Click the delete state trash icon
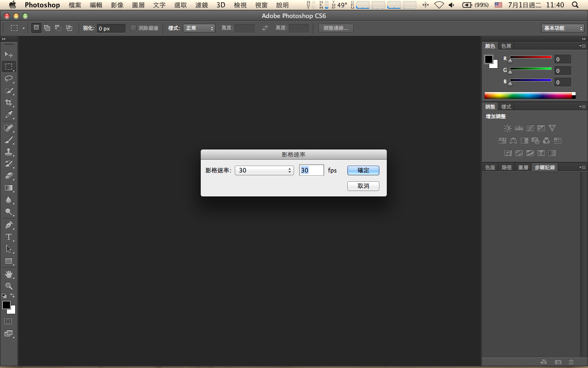588x368 pixels. pyautogui.click(x=571, y=362)
